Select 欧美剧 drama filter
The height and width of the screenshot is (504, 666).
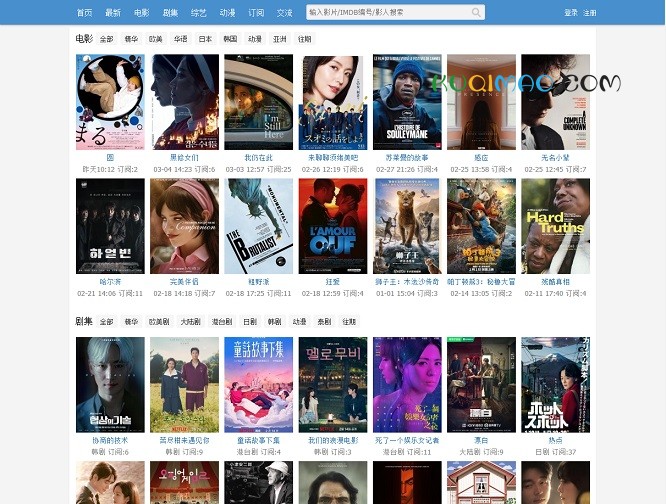point(159,322)
